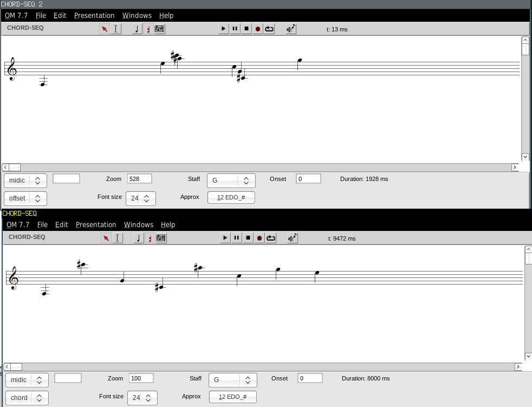
Task: Open speaker player settings in lower CHORD-SEQ window
Action: (293, 238)
